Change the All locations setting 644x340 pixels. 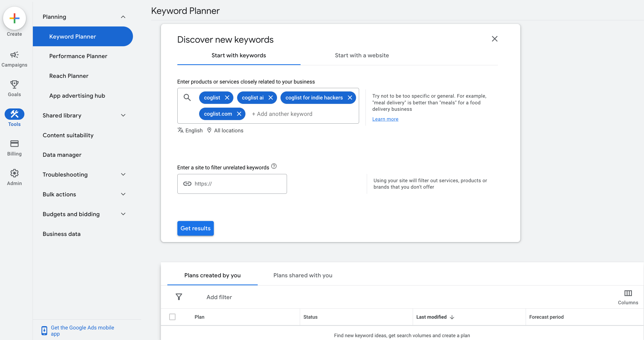click(x=229, y=131)
